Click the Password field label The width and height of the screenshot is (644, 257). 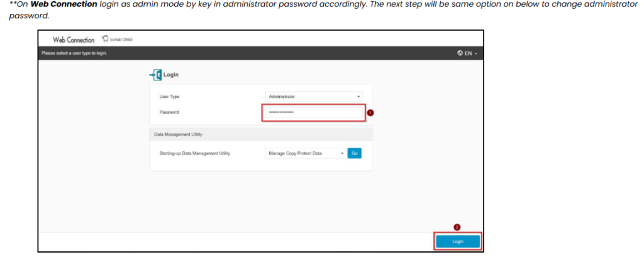[x=169, y=112]
